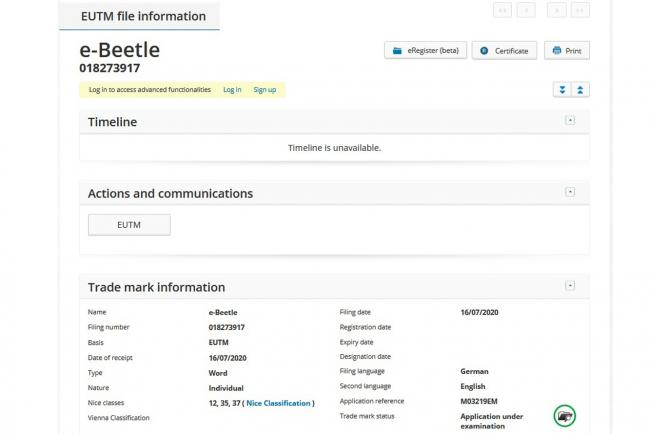Click the Application reference value M03219EM
Viewport: 650px width, 434px height.
(479, 401)
